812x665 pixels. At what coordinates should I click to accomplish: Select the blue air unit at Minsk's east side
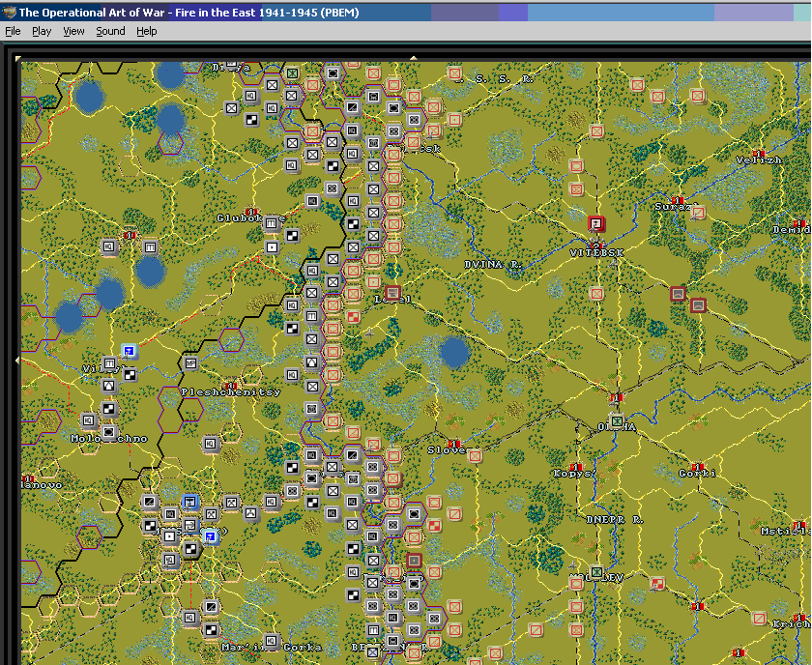(211, 537)
